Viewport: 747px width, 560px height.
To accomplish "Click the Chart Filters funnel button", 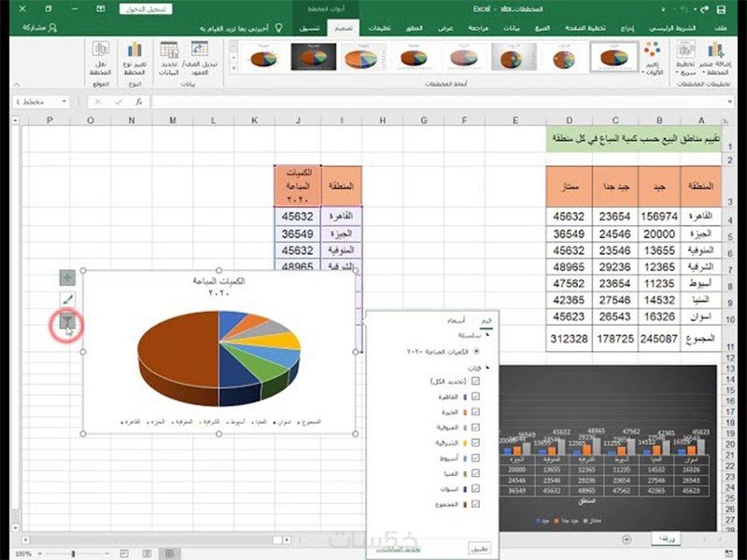I will click(x=67, y=321).
